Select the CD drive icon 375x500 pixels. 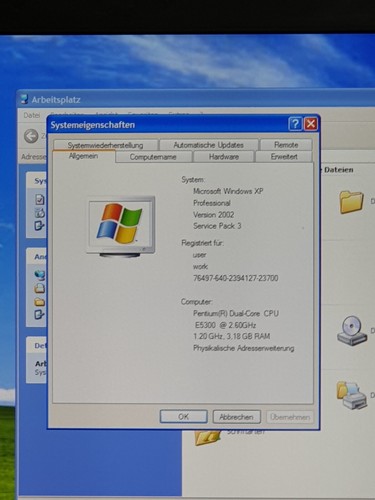[x=352, y=330]
